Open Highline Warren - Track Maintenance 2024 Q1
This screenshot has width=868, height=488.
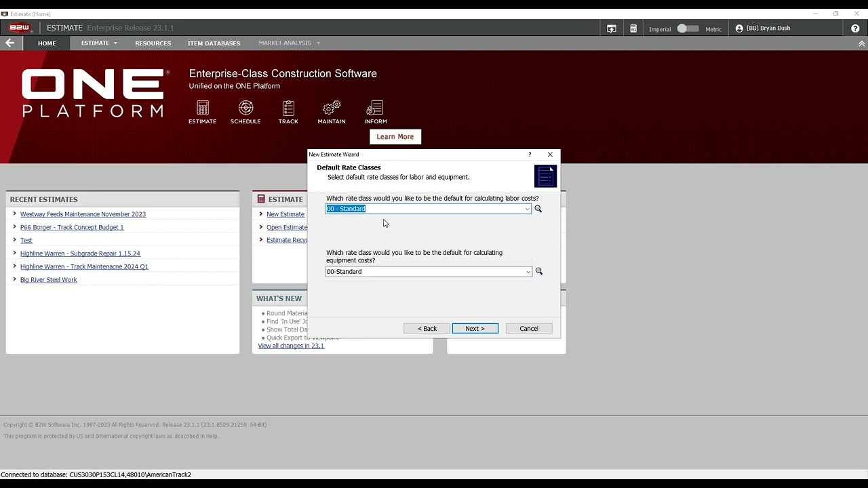pyautogui.click(x=84, y=266)
